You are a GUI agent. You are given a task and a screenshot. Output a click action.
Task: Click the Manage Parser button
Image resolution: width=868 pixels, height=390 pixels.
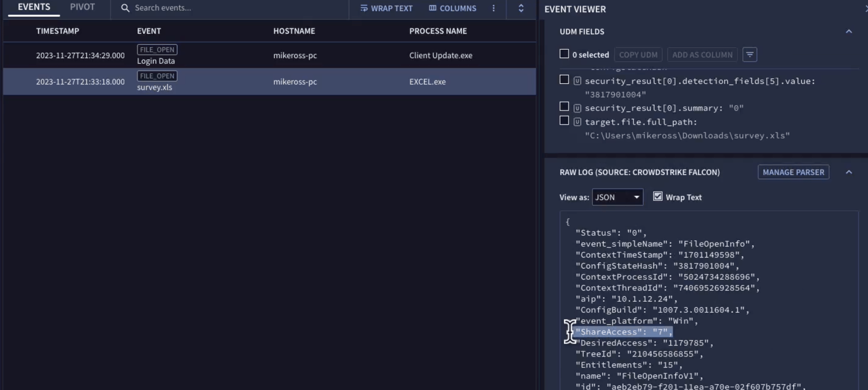click(793, 172)
